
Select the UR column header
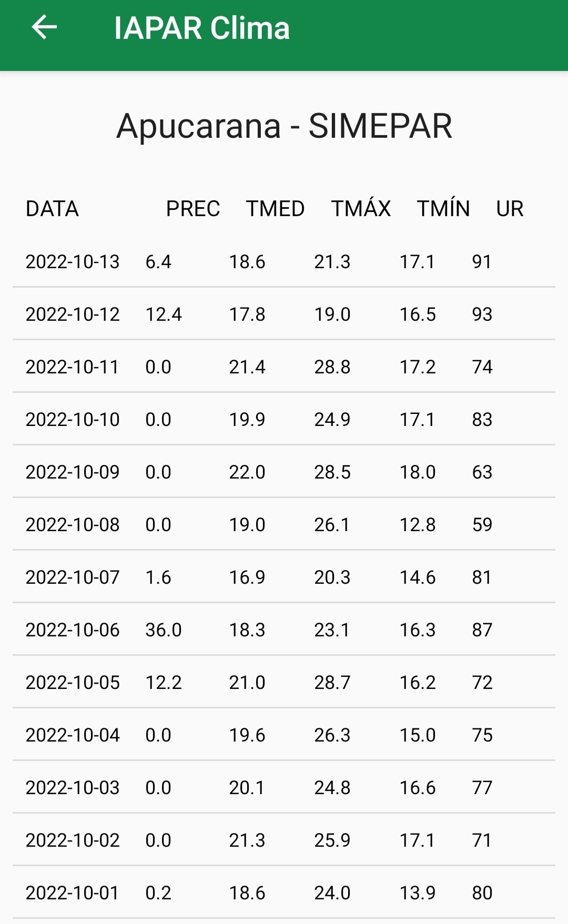pyautogui.click(x=510, y=209)
